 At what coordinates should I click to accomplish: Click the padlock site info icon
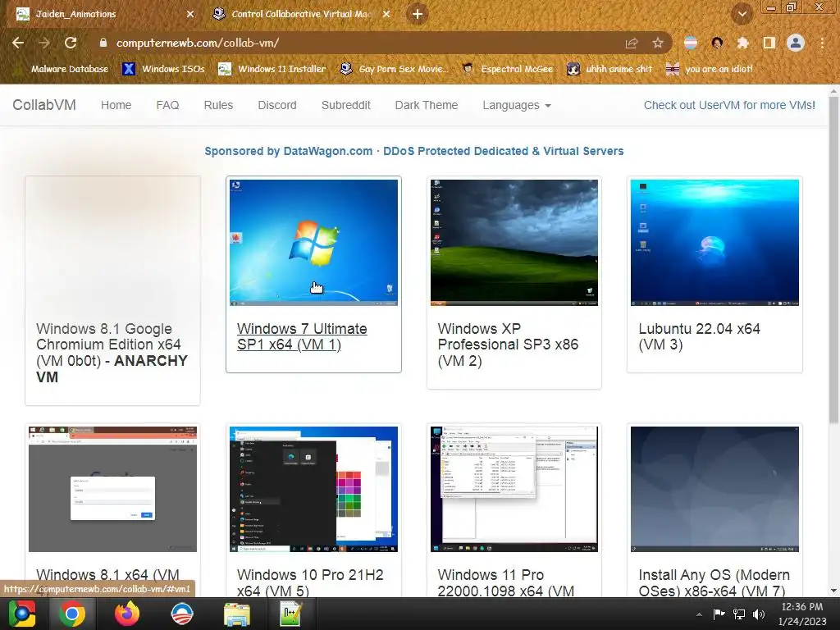click(103, 43)
